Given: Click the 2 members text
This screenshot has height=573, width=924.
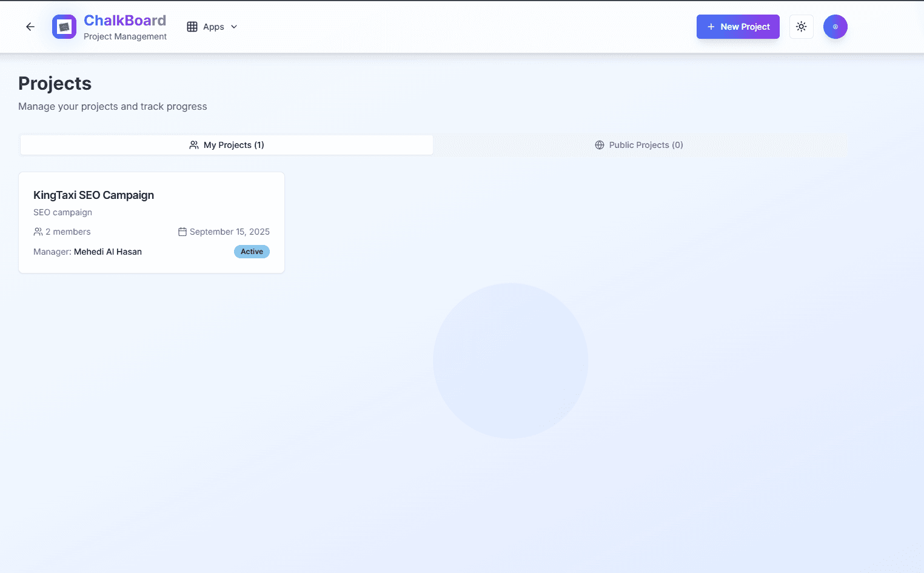Looking at the screenshot, I should pos(68,232).
